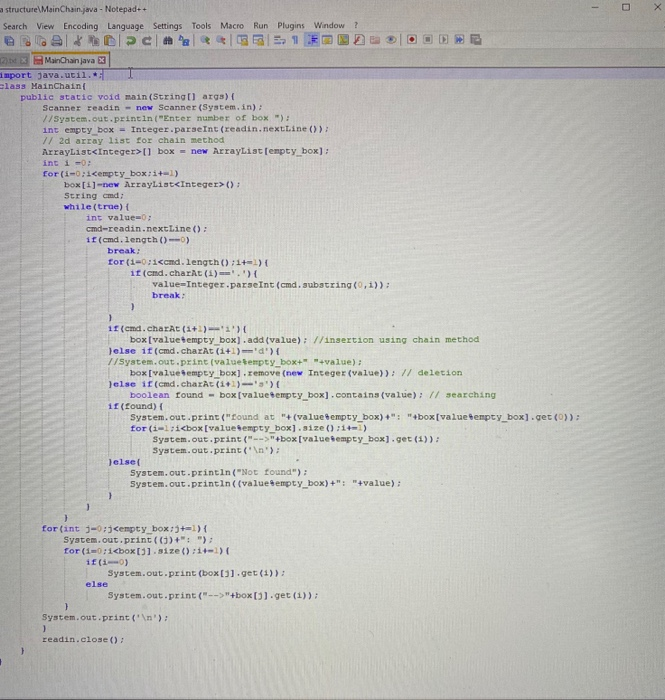Open the Plugins menu
This screenshot has width=665, height=700.
click(291, 25)
